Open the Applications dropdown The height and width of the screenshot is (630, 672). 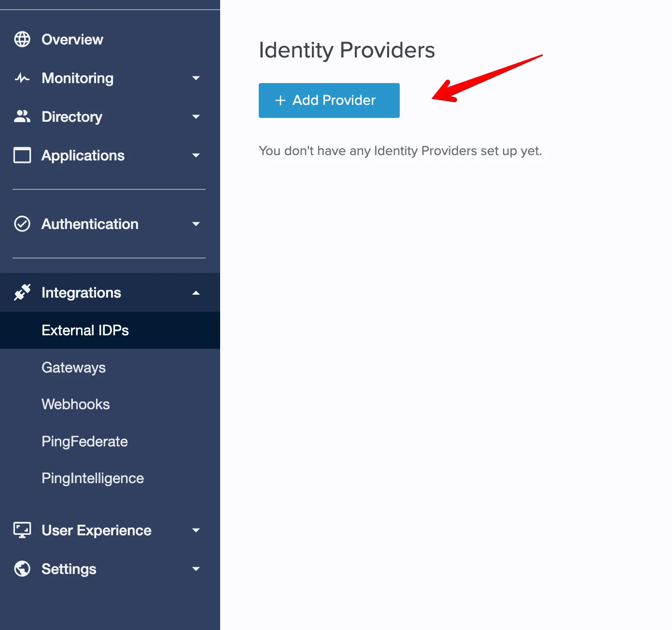[x=196, y=155]
